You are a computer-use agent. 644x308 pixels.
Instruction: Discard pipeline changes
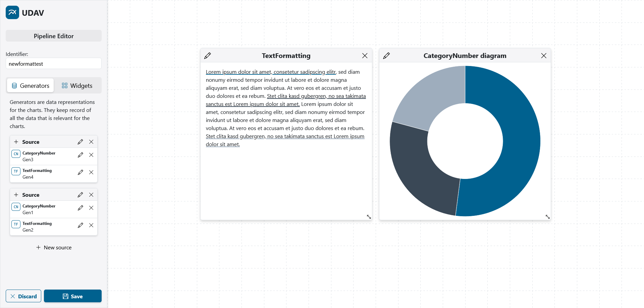23,296
